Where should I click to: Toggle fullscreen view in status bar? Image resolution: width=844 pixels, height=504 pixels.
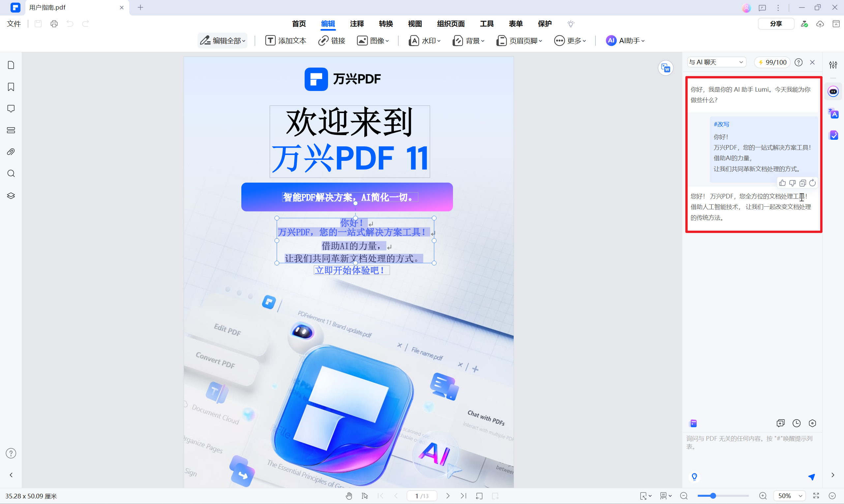tap(816, 496)
